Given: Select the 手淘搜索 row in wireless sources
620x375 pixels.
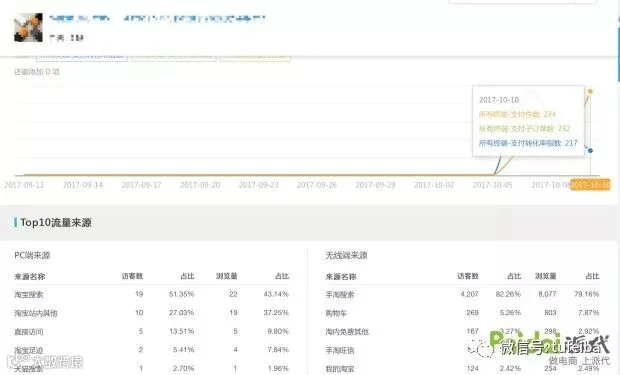Looking at the screenshot, I should pyautogui.click(x=462, y=294).
